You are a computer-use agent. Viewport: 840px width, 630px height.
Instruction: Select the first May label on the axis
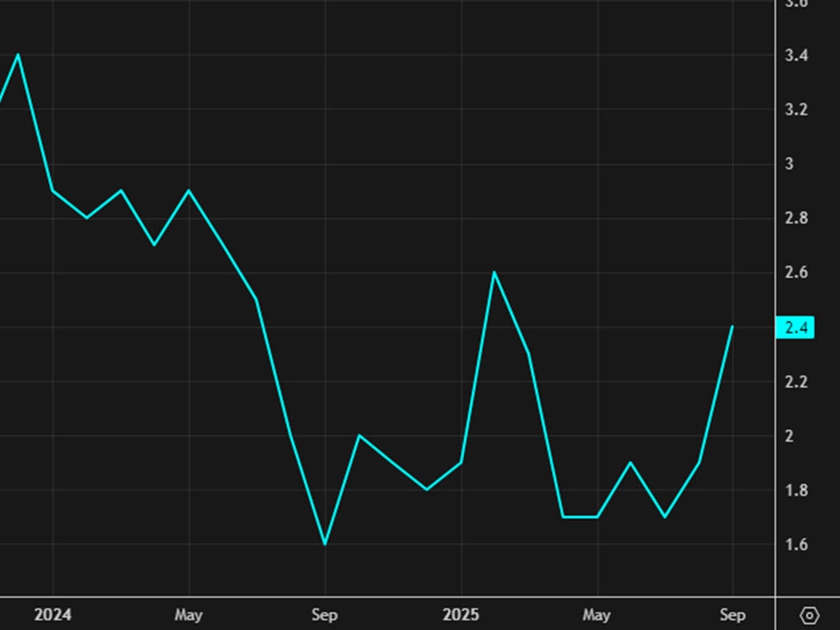tap(188, 615)
